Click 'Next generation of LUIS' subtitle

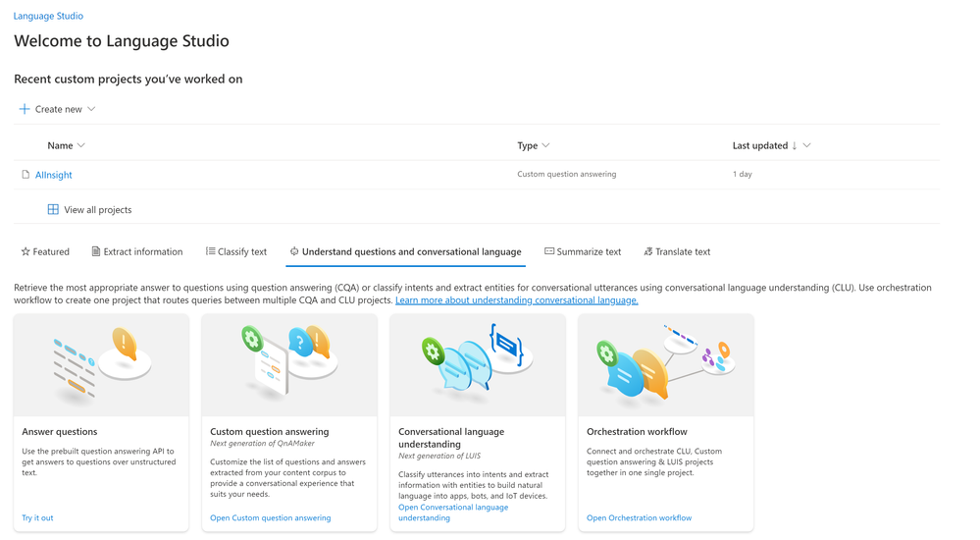click(x=439, y=457)
